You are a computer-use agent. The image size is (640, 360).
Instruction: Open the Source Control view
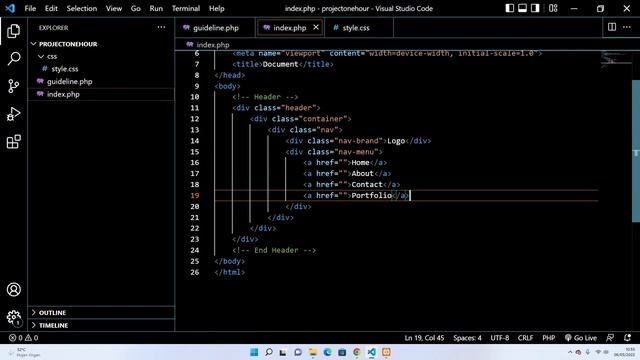tap(13, 86)
